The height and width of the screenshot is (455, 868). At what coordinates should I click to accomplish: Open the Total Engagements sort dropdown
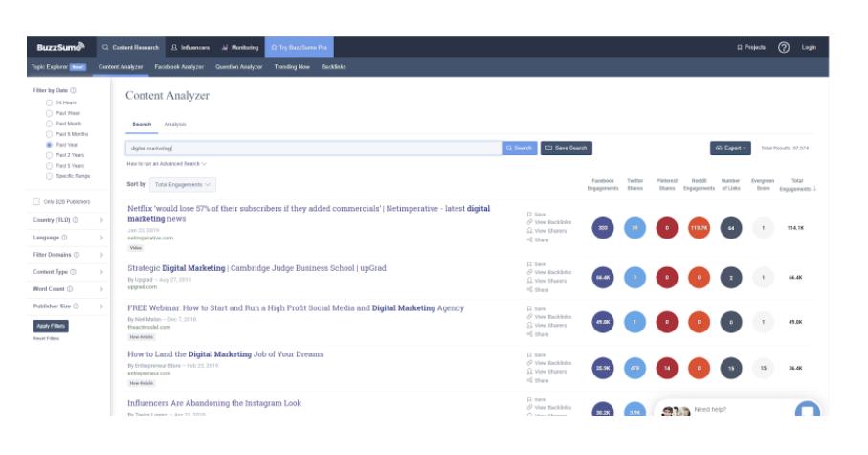(183, 185)
